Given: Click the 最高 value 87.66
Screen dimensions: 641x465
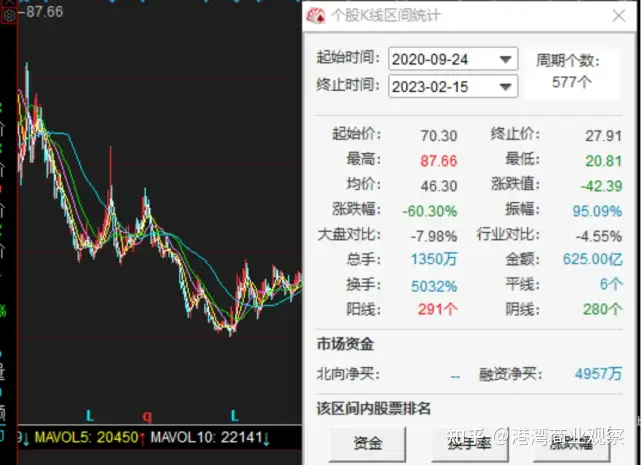Looking at the screenshot, I should pos(439,161).
